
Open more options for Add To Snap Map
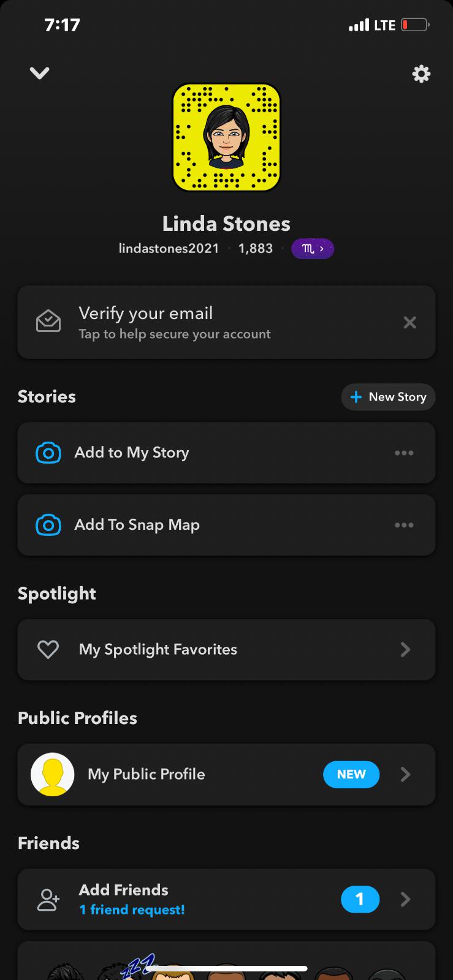(x=404, y=526)
